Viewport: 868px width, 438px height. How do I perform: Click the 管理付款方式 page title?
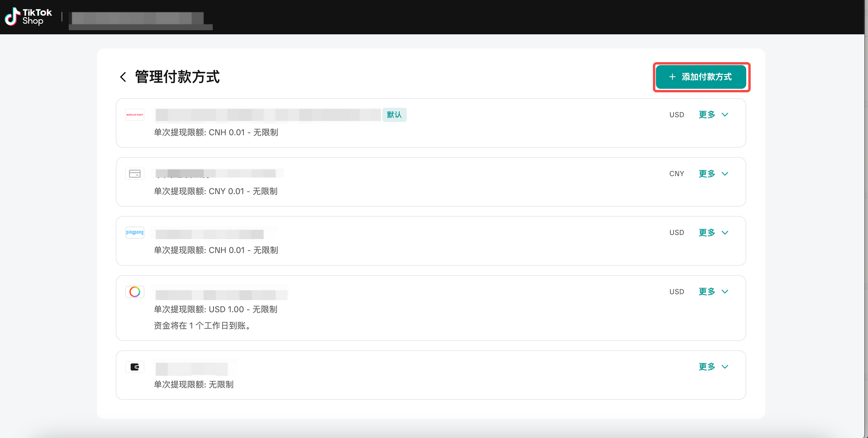click(x=177, y=77)
